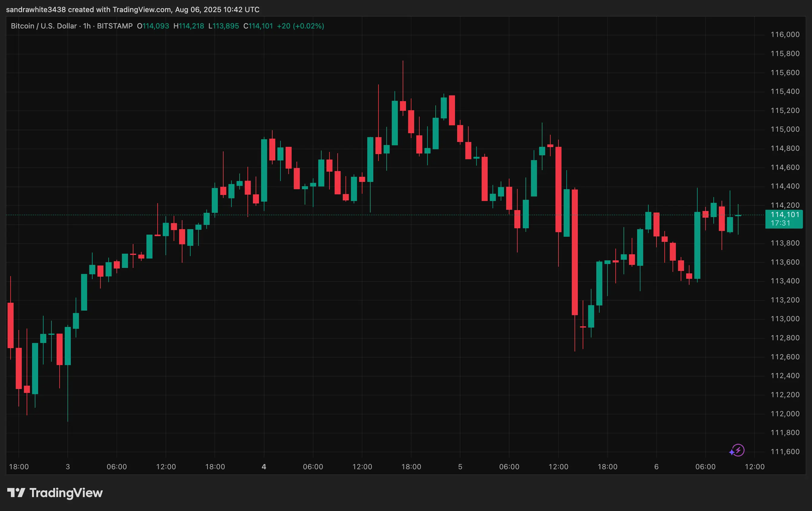Viewport: 812px width, 511px height.
Task: Click the 112,800 price axis label
Action: 785,338
